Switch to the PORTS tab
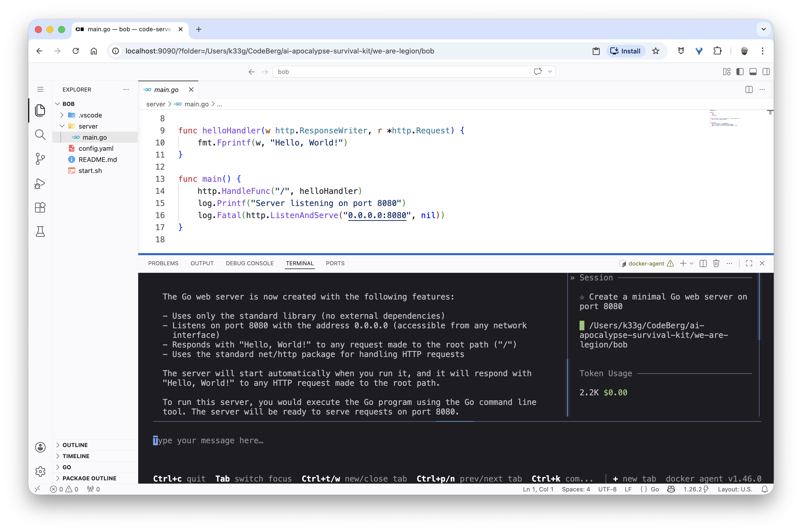The image size is (802, 532). [x=335, y=263]
